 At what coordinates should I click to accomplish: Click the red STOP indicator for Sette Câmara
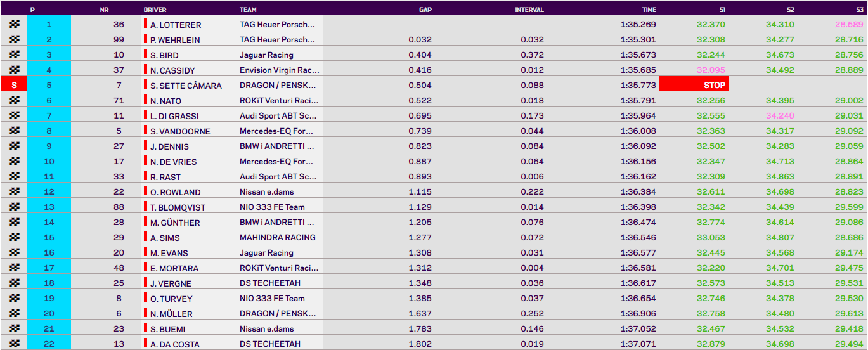pos(694,85)
